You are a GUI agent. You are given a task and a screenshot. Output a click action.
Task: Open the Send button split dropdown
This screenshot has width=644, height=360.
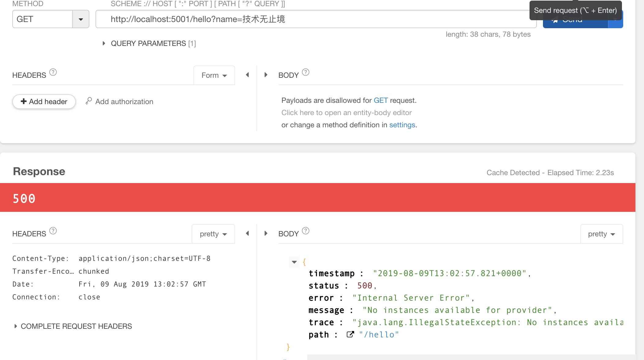point(615,19)
